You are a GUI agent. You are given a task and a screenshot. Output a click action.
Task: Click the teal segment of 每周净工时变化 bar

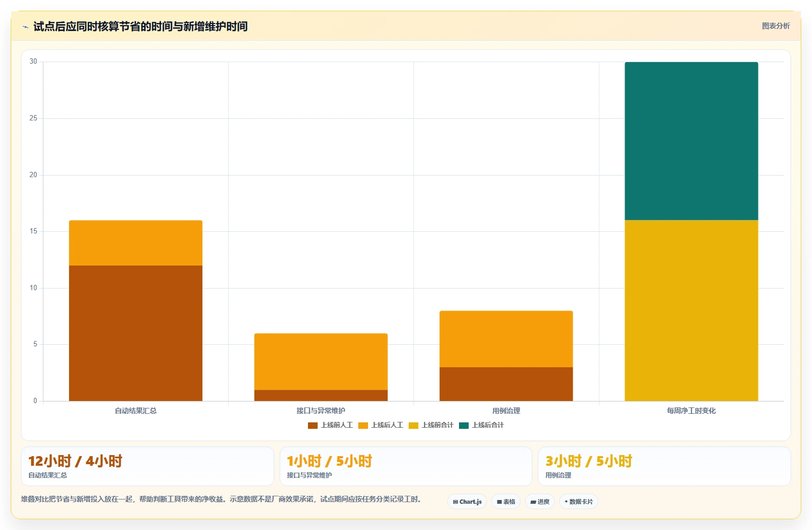[691, 141]
